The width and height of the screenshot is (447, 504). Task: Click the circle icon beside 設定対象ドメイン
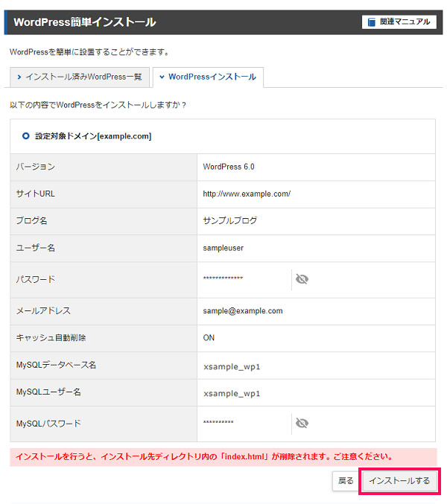(26, 136)
